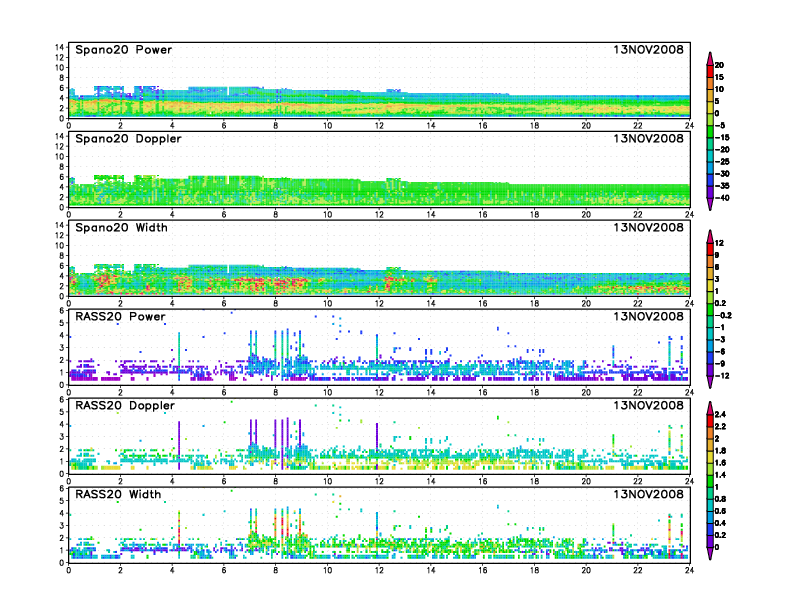Click the '24' x-axis label under Spano20 Power panel
This screenshot has width=792, height=612.
tap(689, 126)
